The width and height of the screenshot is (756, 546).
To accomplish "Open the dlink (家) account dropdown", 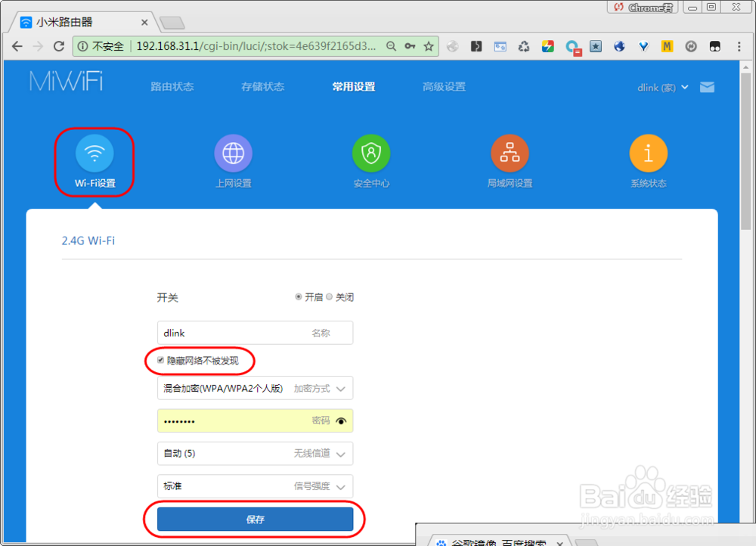I will 662,87.
